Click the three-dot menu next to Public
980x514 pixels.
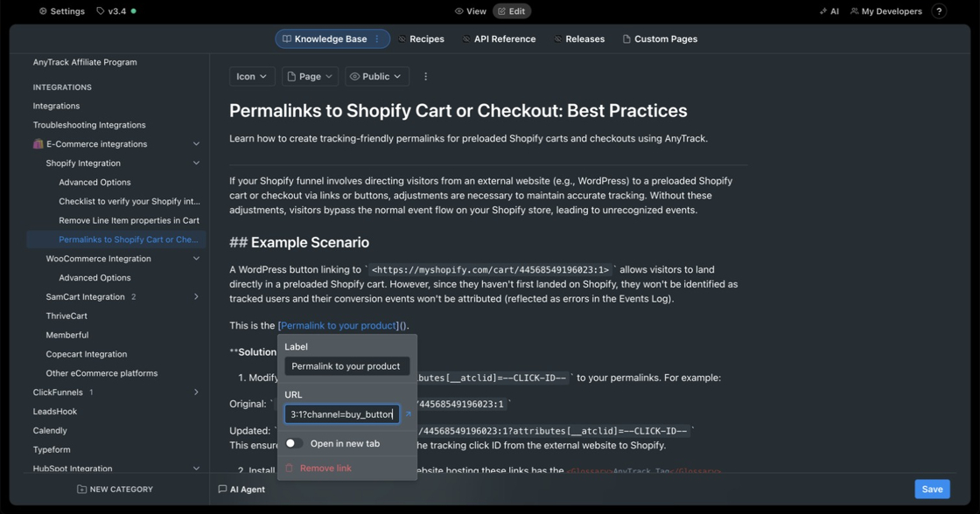(425, 77)
